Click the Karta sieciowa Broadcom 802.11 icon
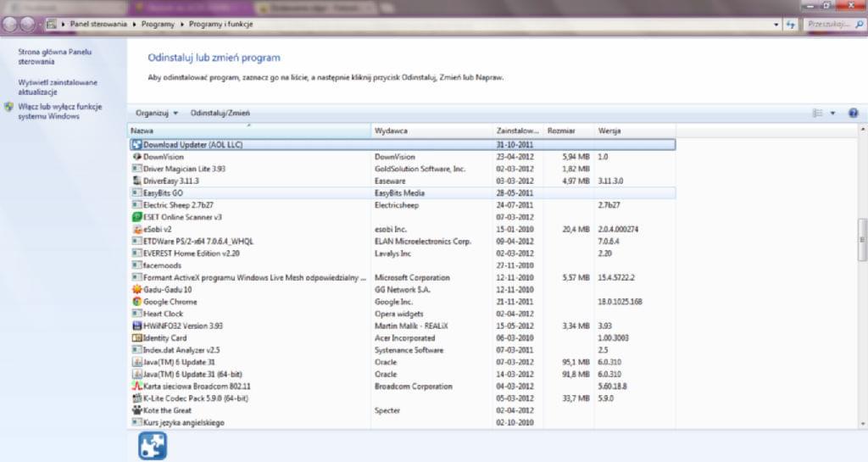Viewport: 868px width, 462px height. click(136, 387)
